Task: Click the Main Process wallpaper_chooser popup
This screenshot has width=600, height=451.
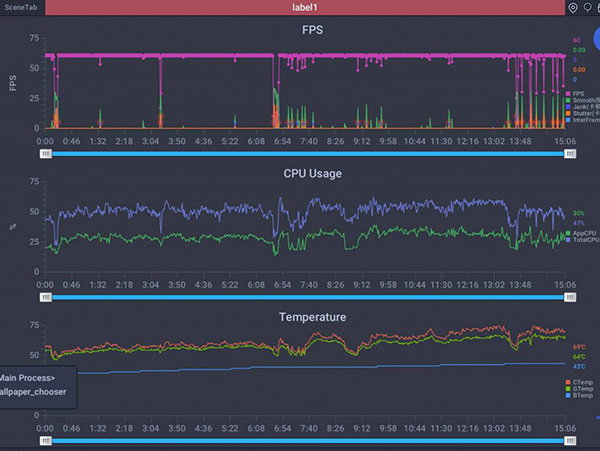Action: [x=37, y=385]
